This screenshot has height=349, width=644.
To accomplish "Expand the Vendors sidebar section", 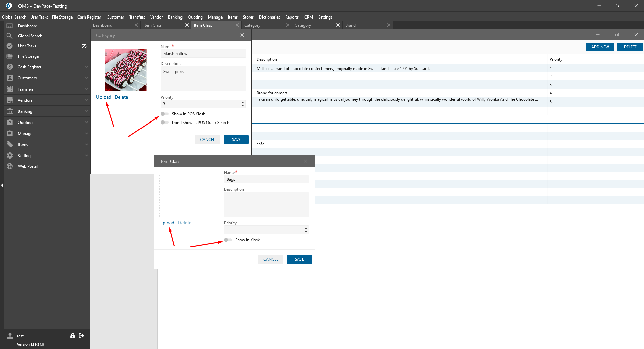I will 86,100.
